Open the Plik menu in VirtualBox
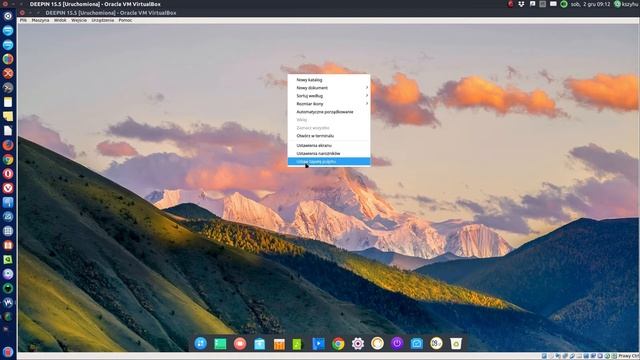The height and width of the screenshot is (360, 640). 23,20
